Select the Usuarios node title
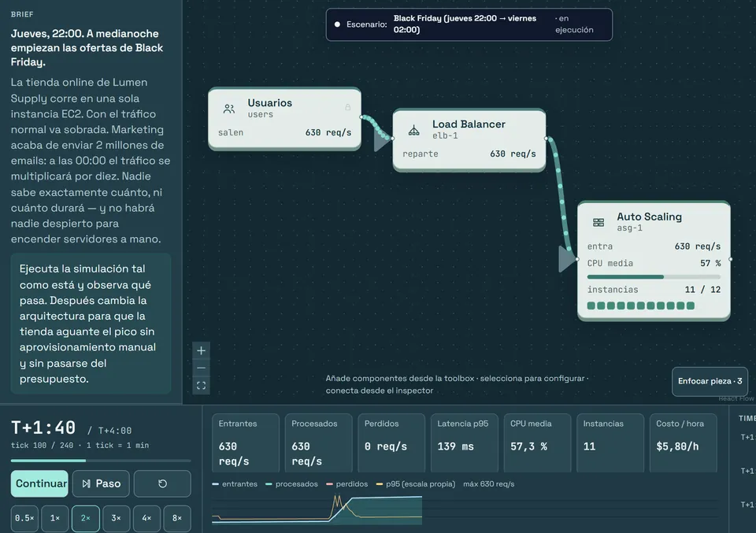Screen dimensions: 756x533 click(270, 102)
